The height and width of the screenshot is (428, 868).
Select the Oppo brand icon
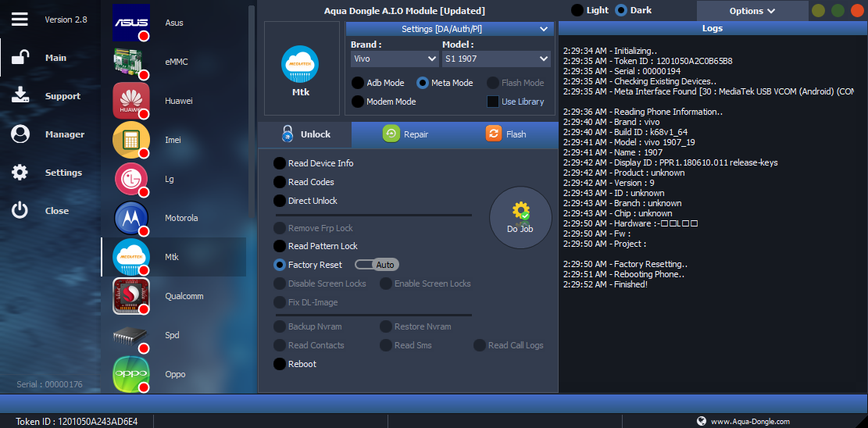[x=131, y=374]
